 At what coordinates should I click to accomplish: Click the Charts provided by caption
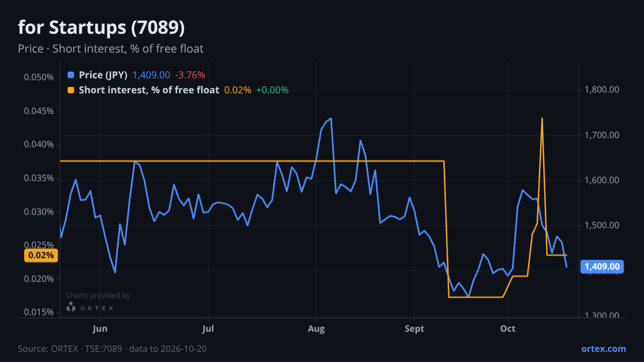click(x=98, y=295)
